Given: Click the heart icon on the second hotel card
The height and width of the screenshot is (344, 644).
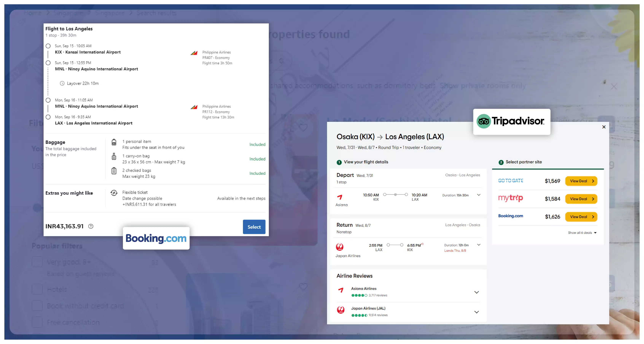Looking at the screenshot, I should tap(303, 286).
